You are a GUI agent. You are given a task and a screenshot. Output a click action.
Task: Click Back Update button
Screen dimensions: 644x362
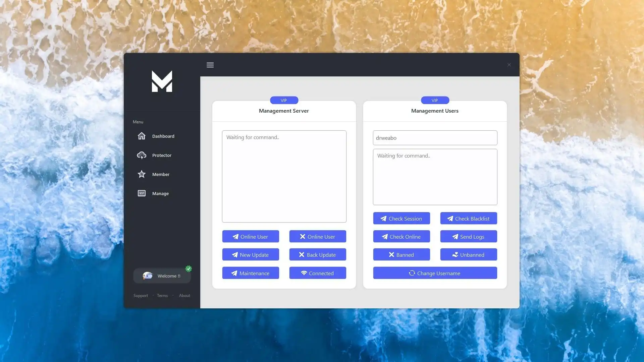coord(318,255)
